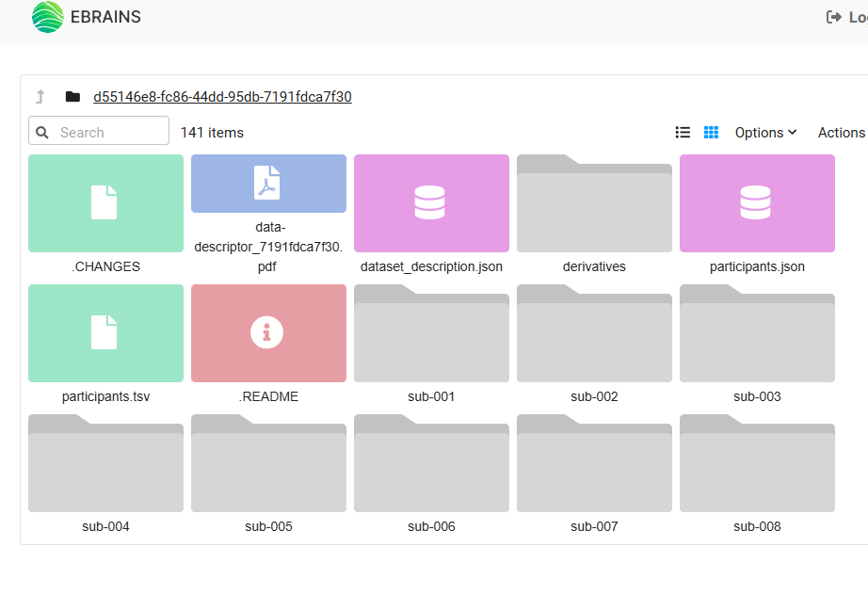Viewport: 868px width, 595px height.
Task: Open the sub-006 folder
Action: [x=431, y=463]
